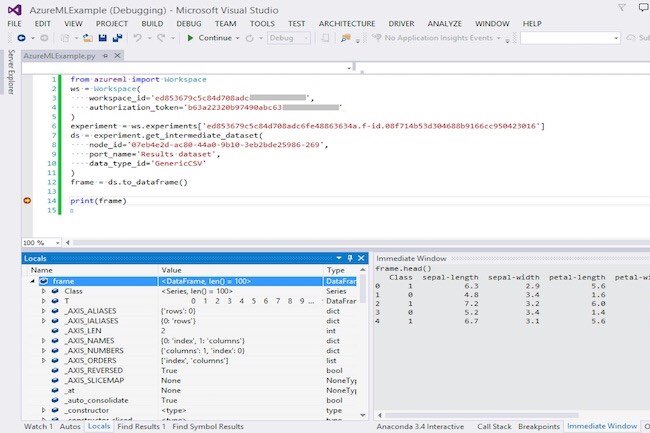Click the feedback speech bubble icon
Screen dimensions: 650x433
[644, 7]
